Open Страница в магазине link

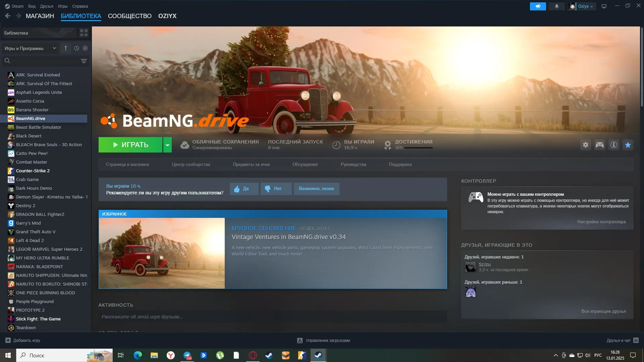tap(127, 164)
